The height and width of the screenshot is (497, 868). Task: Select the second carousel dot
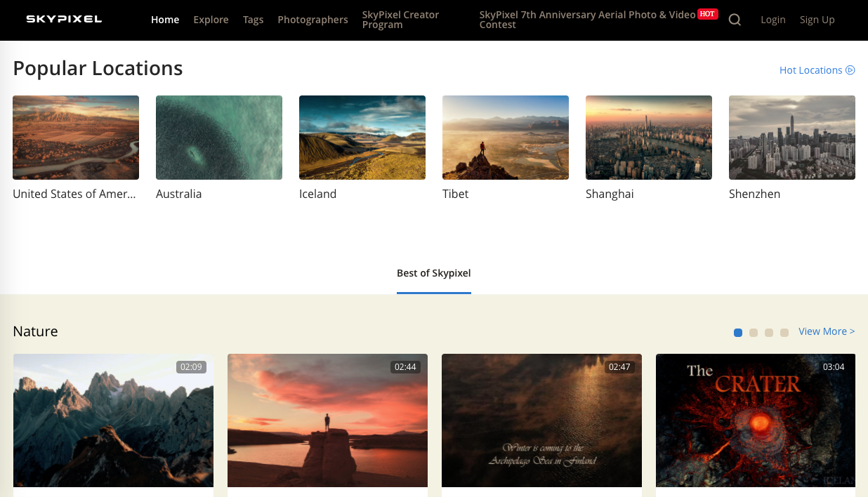point(754,332)
